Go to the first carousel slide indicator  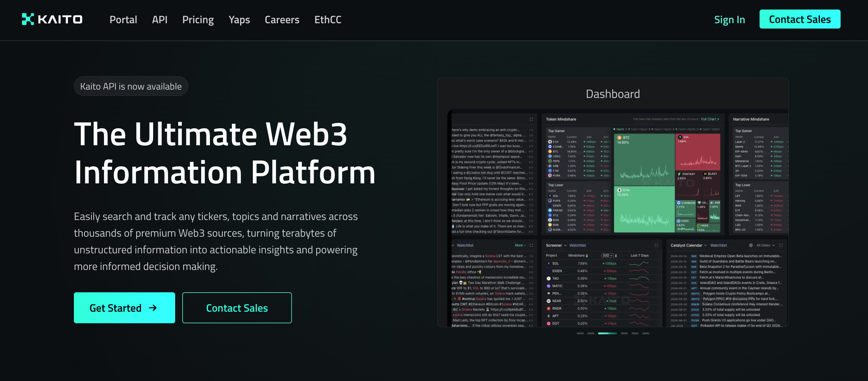pos(580,333)
